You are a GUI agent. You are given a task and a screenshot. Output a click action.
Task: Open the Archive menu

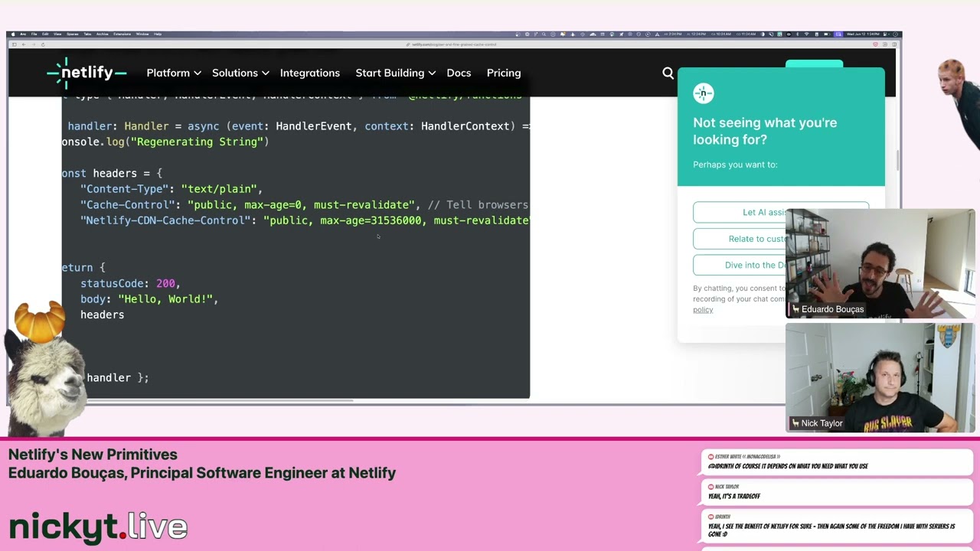point(103,34)
